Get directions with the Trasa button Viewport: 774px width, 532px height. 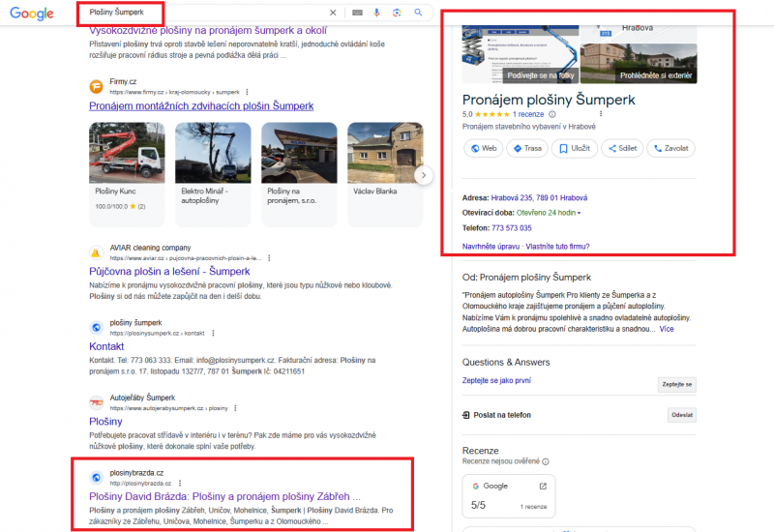pos(527,148)
